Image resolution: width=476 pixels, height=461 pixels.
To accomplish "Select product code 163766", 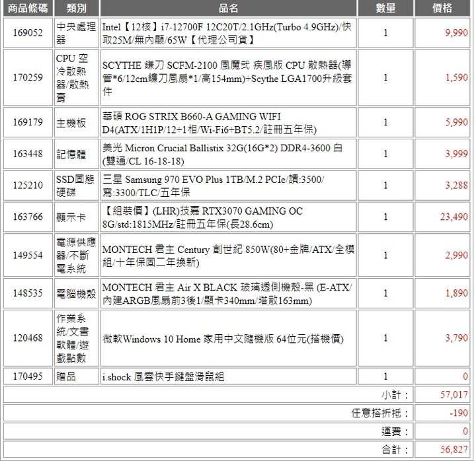I will click(28, 217).
